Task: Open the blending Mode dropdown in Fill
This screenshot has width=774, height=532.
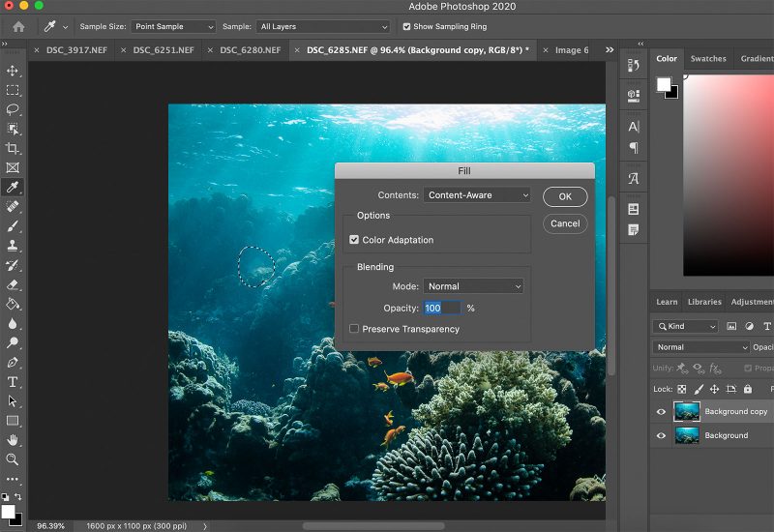Action: 473,286
